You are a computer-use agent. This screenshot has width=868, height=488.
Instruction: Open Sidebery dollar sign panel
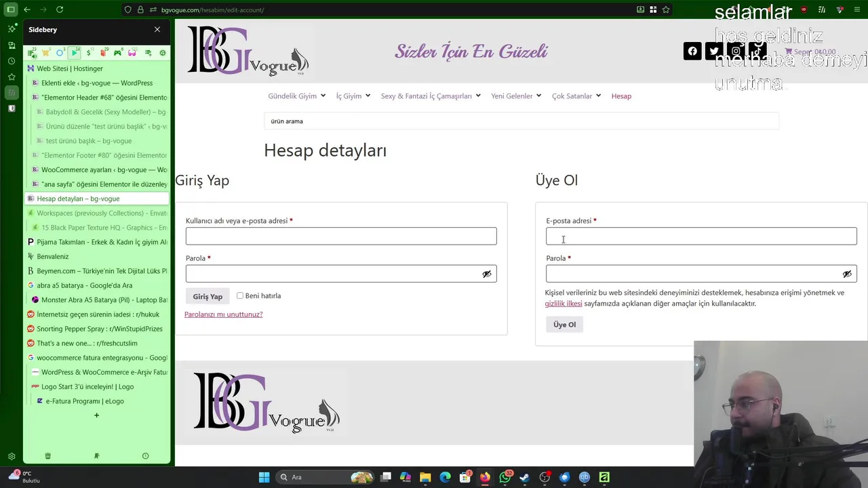pos(90,53)
